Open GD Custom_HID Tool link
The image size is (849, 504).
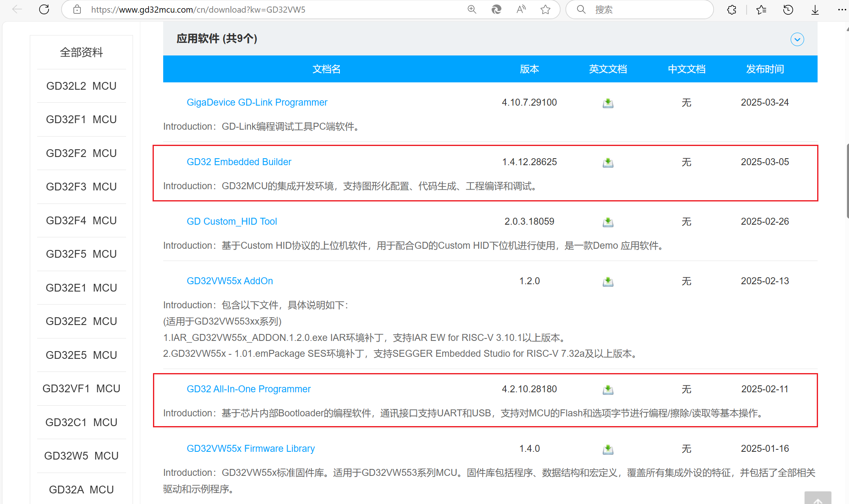(232, 221)
